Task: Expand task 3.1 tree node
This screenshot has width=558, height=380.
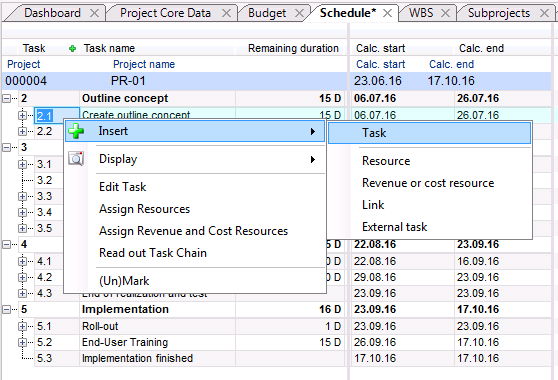Action: pos(22,164)
